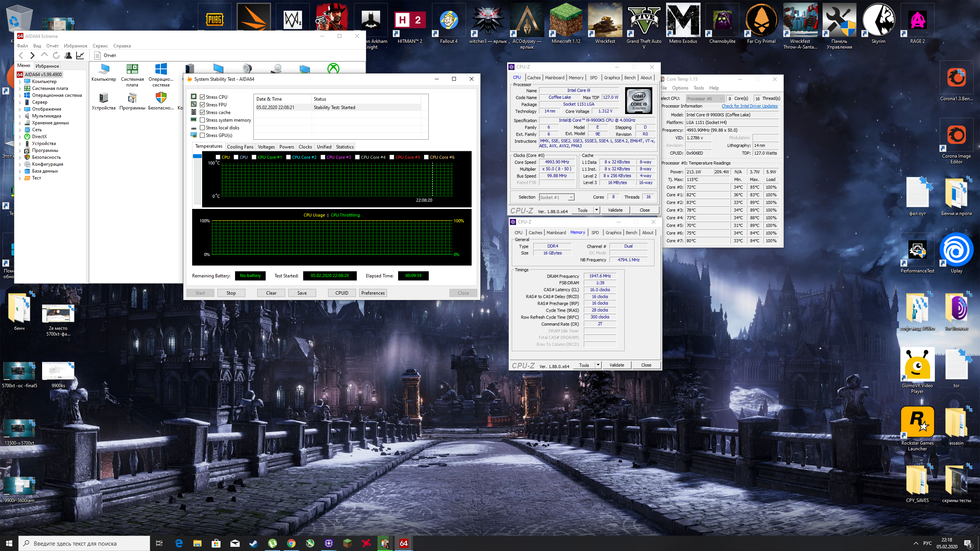This screenshot has width=980, height=551.
Task: Enable Stress system memory checkbox
Action: coord(203,120)
